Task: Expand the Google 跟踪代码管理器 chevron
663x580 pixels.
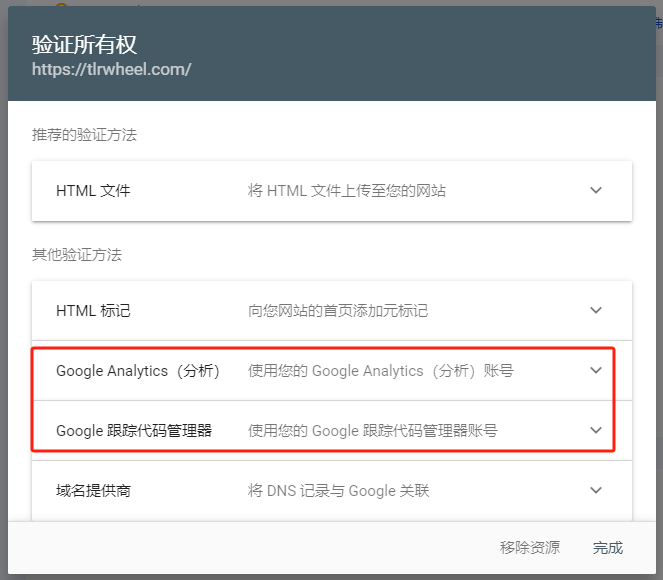Action: 596,430
